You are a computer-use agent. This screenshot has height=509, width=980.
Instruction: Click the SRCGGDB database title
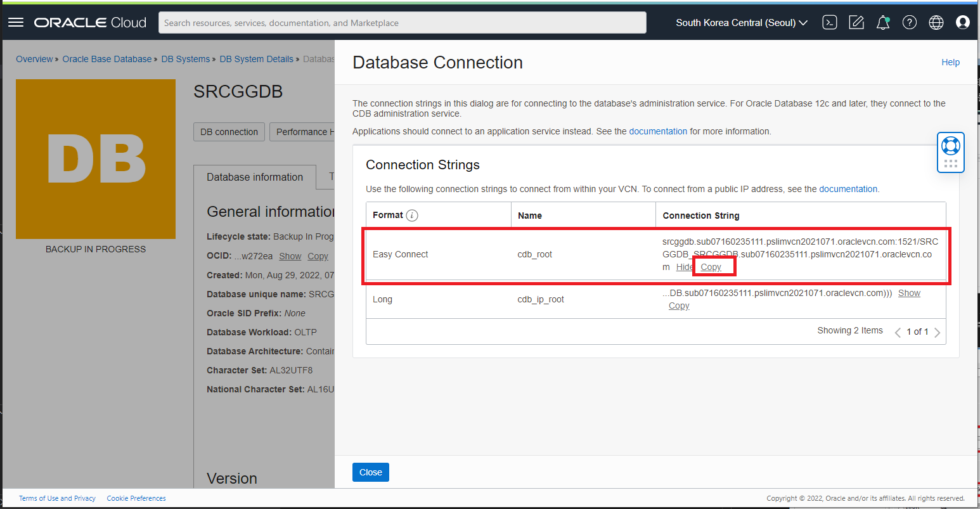tap(238, 92)
